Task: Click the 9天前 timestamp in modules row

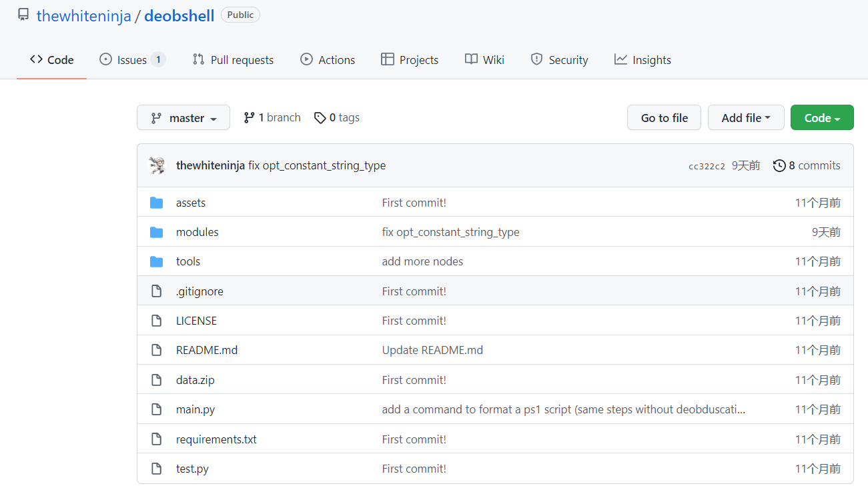Action: tap(826, 232)
